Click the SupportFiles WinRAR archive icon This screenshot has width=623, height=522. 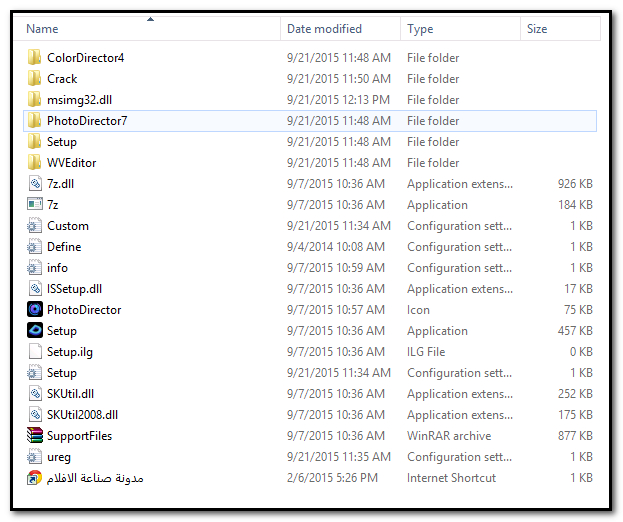35,435
